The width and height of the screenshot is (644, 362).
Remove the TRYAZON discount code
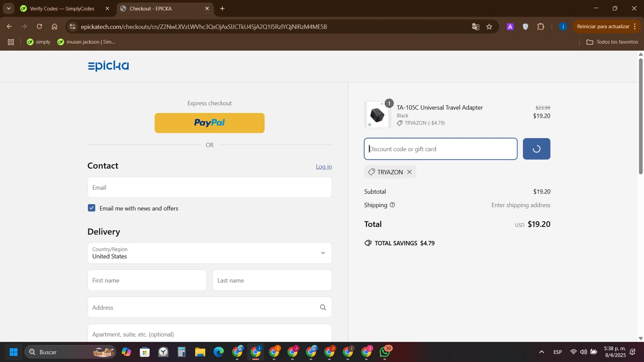410,172
